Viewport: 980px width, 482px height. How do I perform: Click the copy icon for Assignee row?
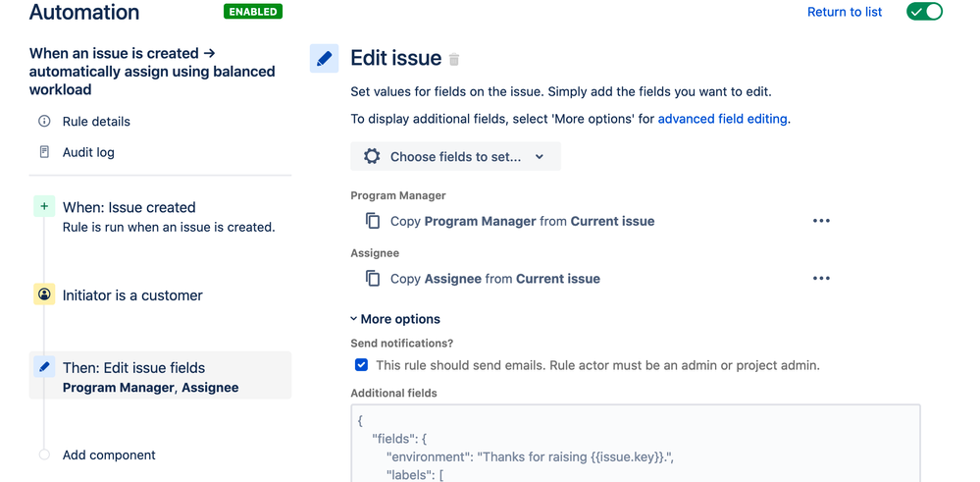tap(373, 279)
